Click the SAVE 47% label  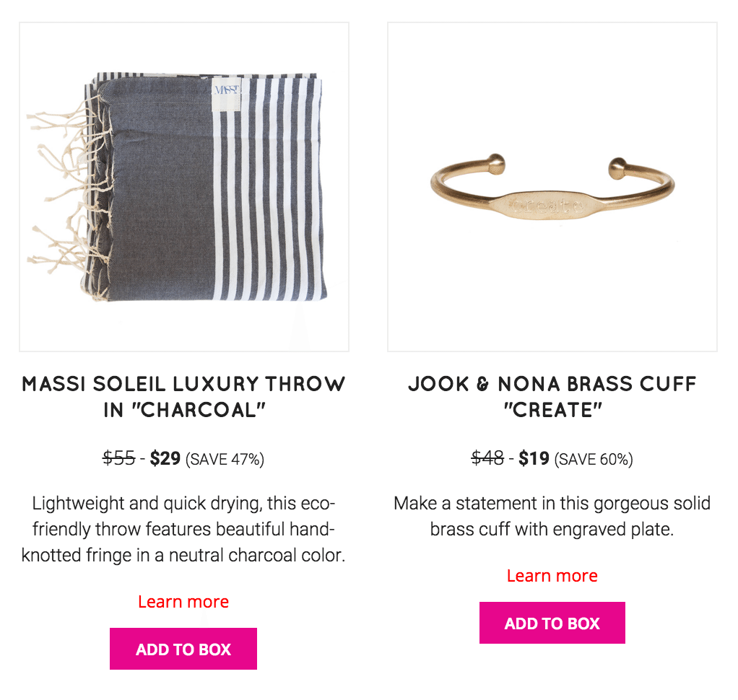click(225, 459)
